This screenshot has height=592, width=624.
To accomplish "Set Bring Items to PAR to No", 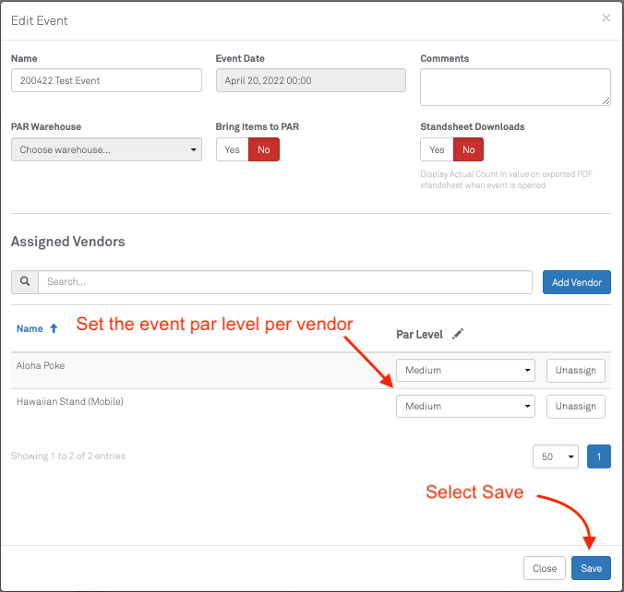I will click(264, 150).
